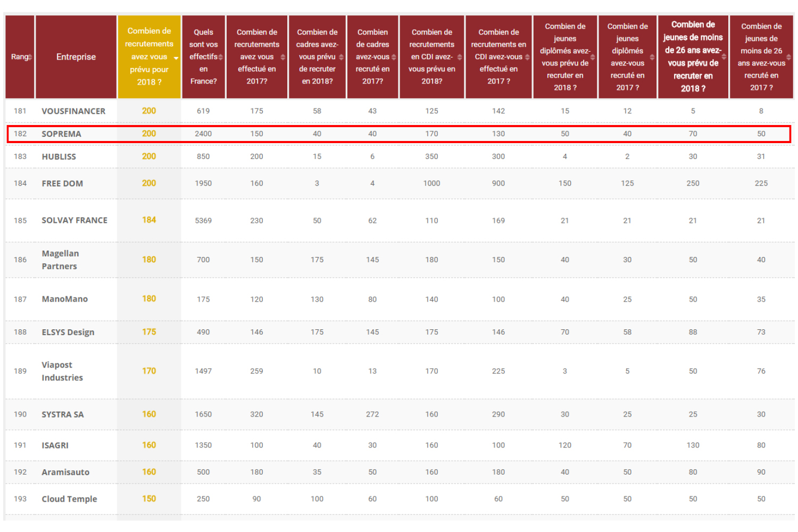Select company name ManoMano
The height and width of the screenshot is (532, 798).
65,299
